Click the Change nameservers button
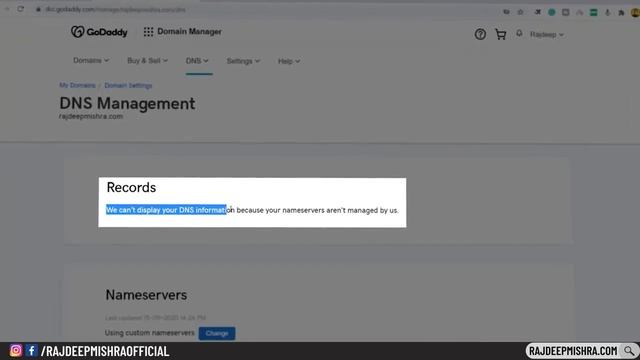This screenshot has height=360, width=640. point(217,333)
